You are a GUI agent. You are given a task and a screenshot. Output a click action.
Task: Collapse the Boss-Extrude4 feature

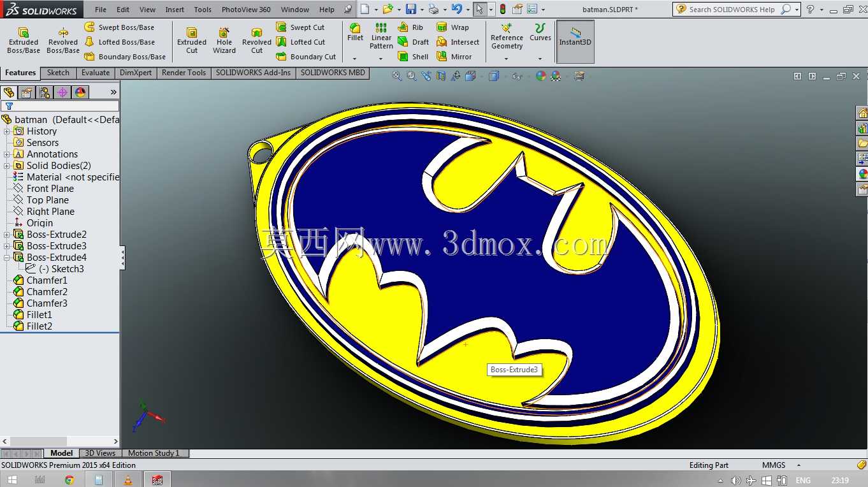(x=7, y=258)
